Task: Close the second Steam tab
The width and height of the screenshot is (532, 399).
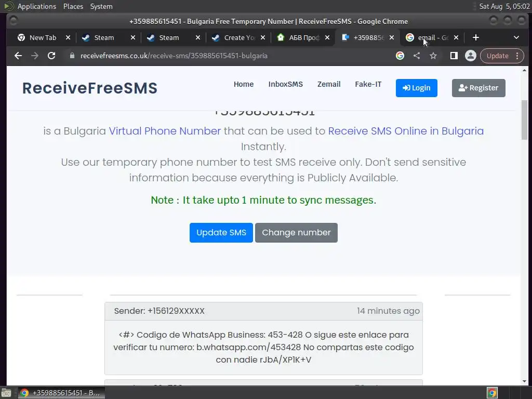Action: pyautogui.click(x=198, y=37)
